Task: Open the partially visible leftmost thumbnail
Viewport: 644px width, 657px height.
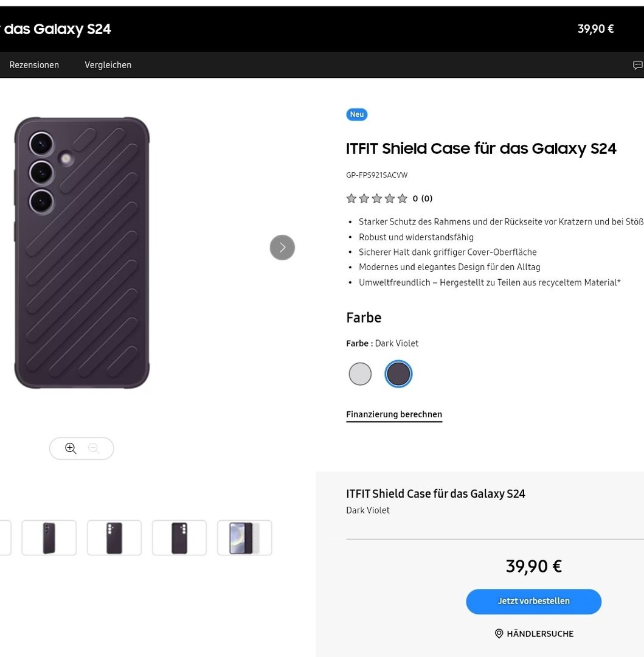Action: point(5,538)
